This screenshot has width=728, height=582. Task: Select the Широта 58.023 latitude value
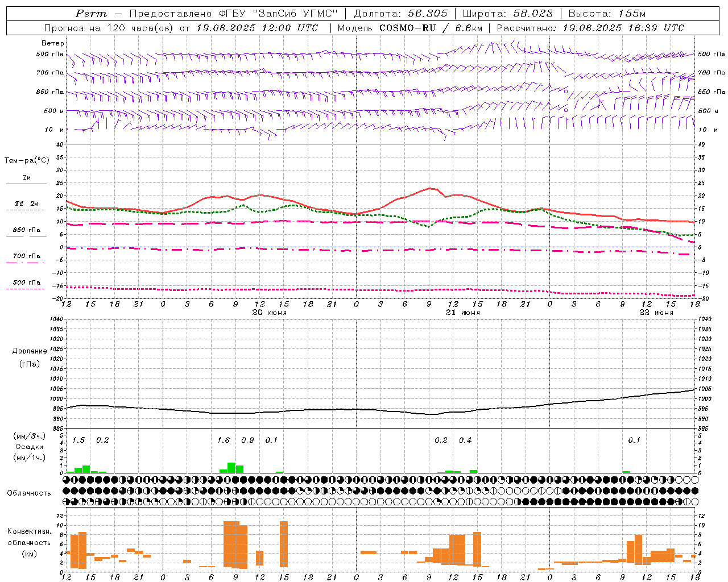[x=533, y=14]
